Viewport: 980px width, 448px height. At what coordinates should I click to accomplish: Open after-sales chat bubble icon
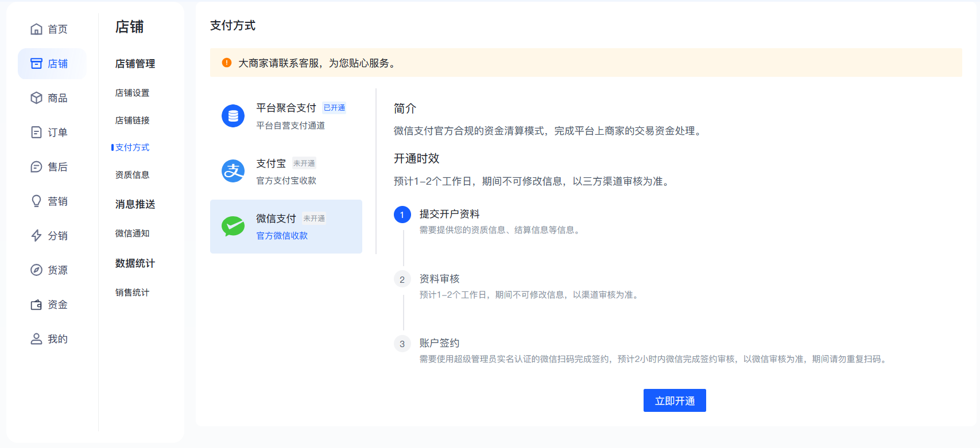point(36,167)
